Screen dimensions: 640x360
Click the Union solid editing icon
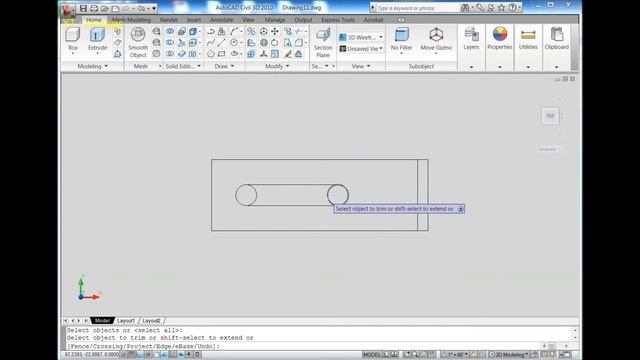pyautogui.click(x=170, y=31)
